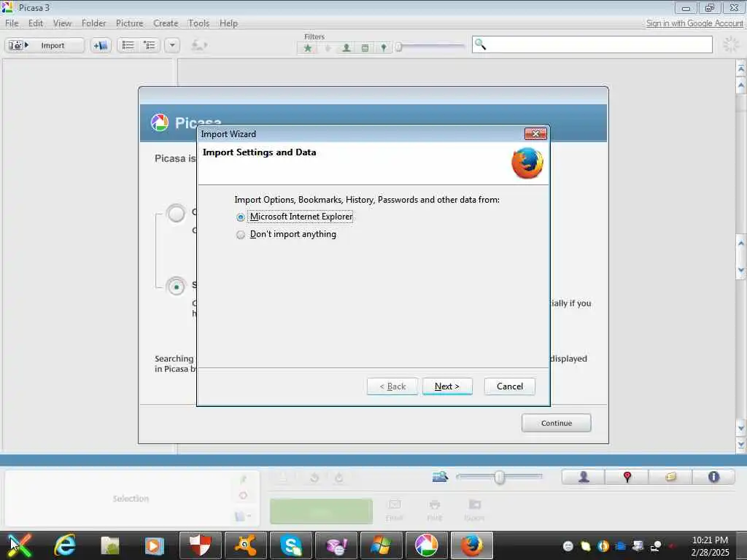Close the Import Wizard dialog
The width and height of the screenshot is (747, 560).
click(x=535, y=134)
